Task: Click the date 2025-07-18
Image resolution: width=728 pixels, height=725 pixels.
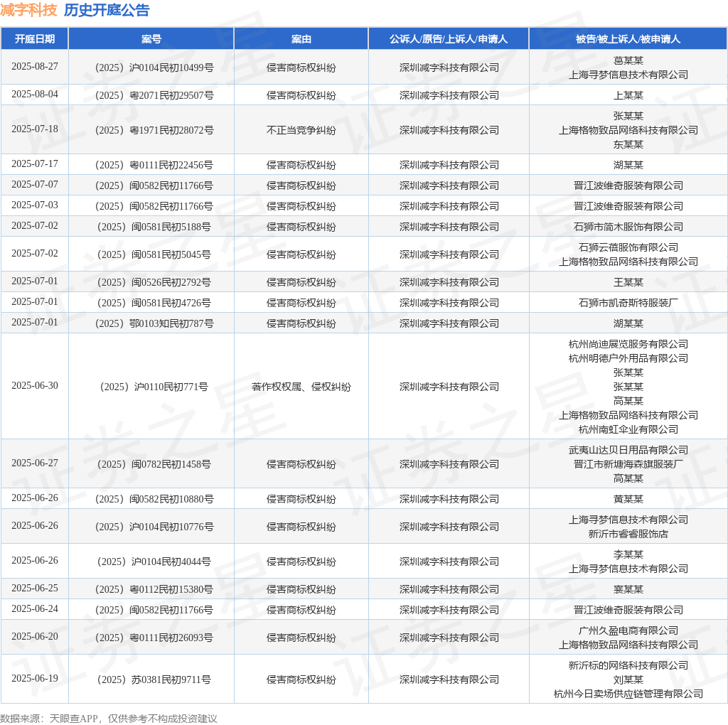Action: click(x=35, y=129)
